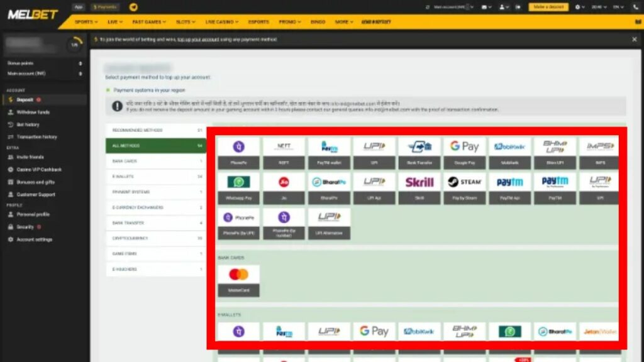644x362 pixels.
Task: Follow the top up your account link
Action: point(198,40)
